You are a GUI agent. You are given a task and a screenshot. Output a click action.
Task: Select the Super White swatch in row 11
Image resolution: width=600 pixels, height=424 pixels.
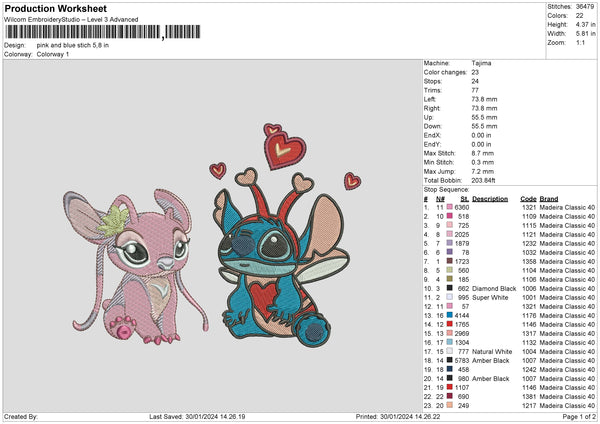[450, 297]
